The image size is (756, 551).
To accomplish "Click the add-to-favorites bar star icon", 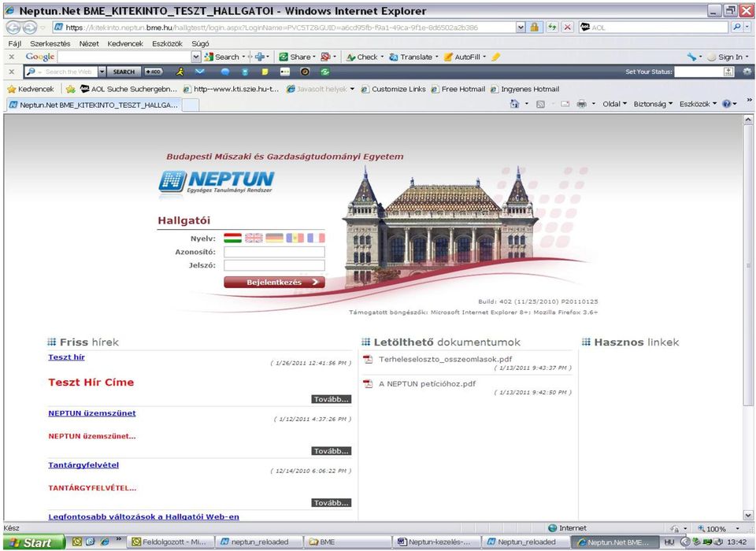I will tap(71, 89).
